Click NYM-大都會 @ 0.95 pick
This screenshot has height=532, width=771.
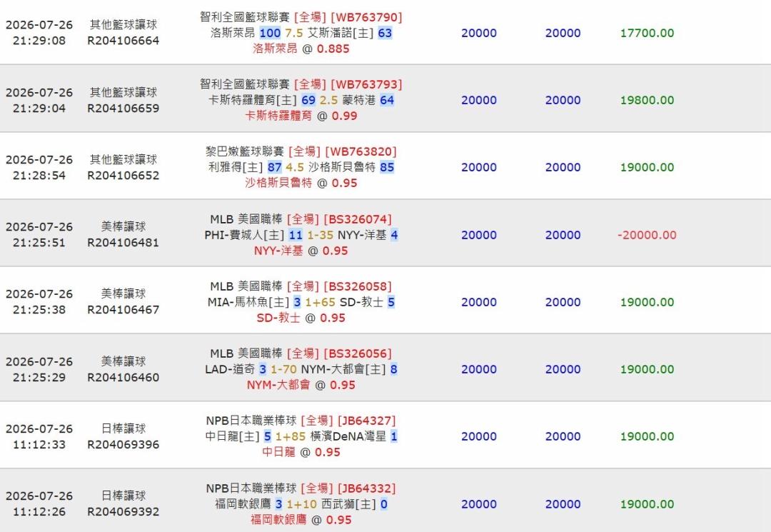(301, 385)
